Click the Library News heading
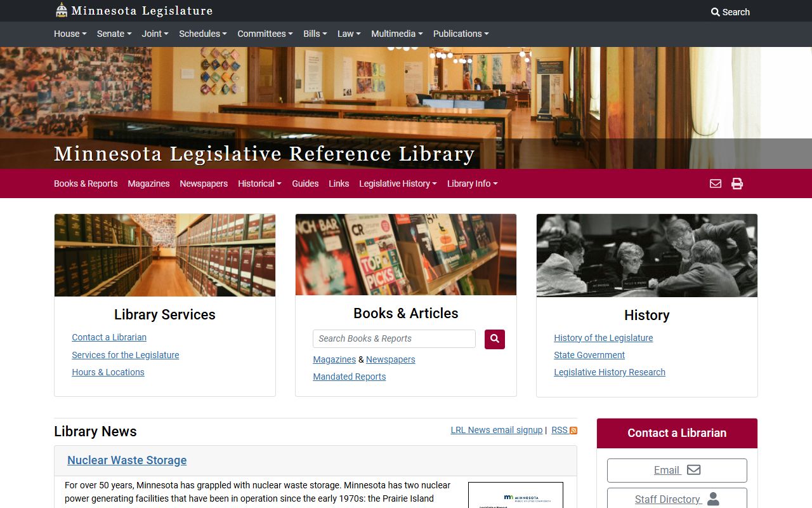This screenshot has height=508, width=812. click(x=95, y=432)
